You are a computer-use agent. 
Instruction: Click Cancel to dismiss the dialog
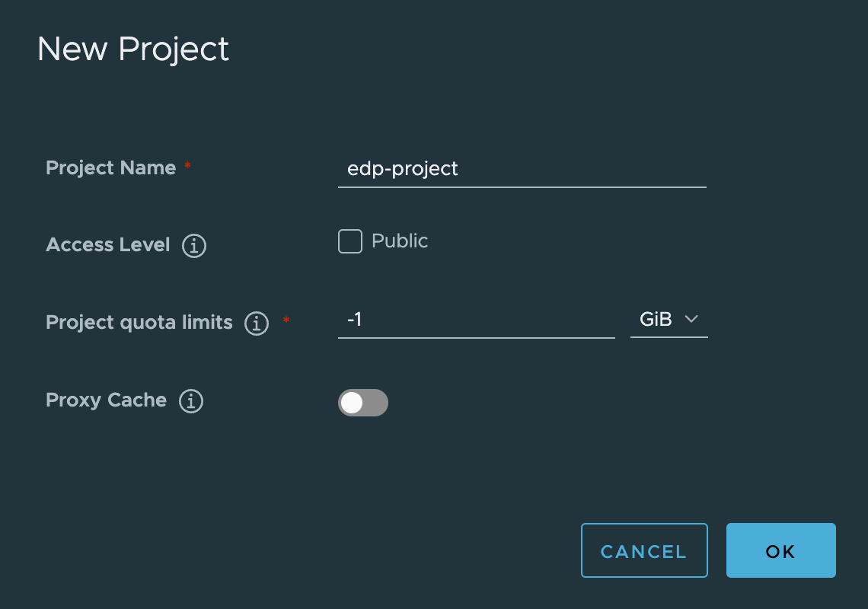(644, 550)
